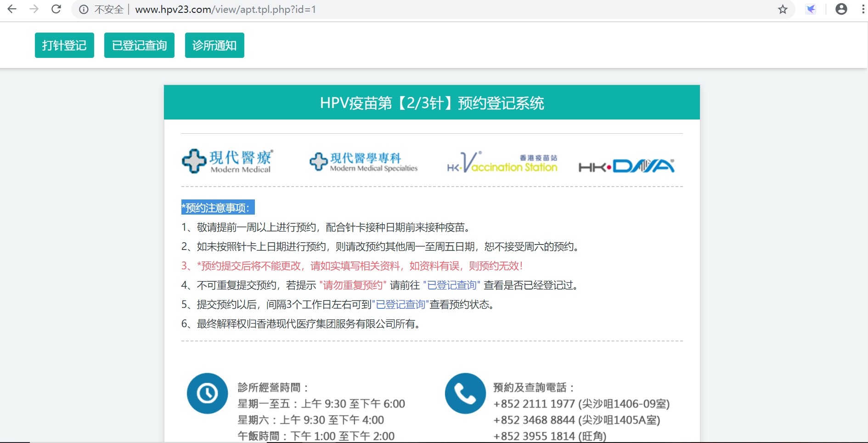Open the 已登记查询 tab
868x443 pixels.
(x=139, y=45)
